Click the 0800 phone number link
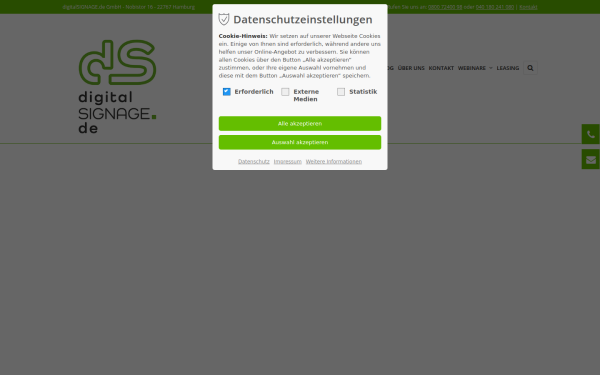 coord(445,7)
